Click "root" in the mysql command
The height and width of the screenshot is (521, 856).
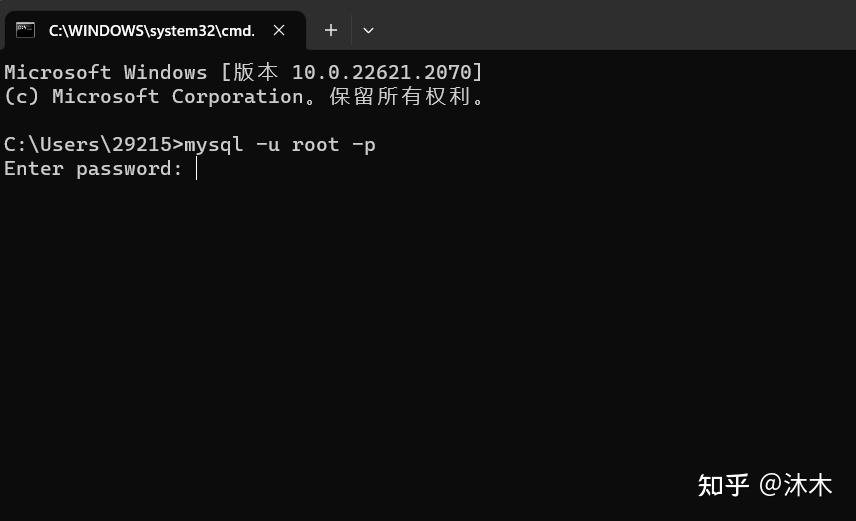pyautogui.click(x=315, y=145)
